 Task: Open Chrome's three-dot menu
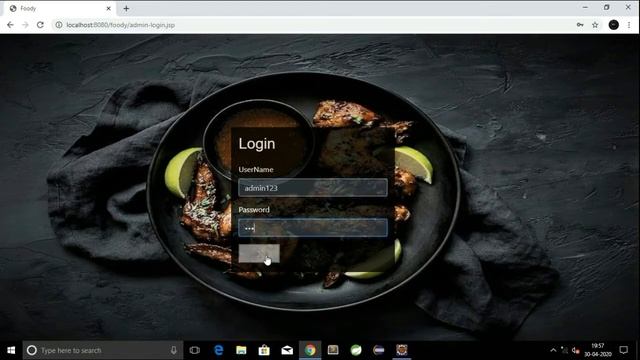pos(629,25)
